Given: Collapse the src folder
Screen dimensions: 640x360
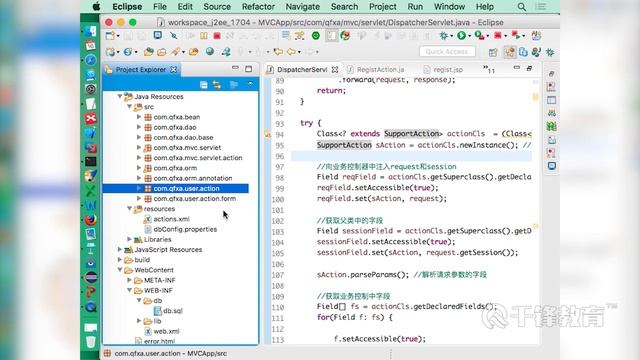Looking at the screenshot, I should (x=129, y=107).
